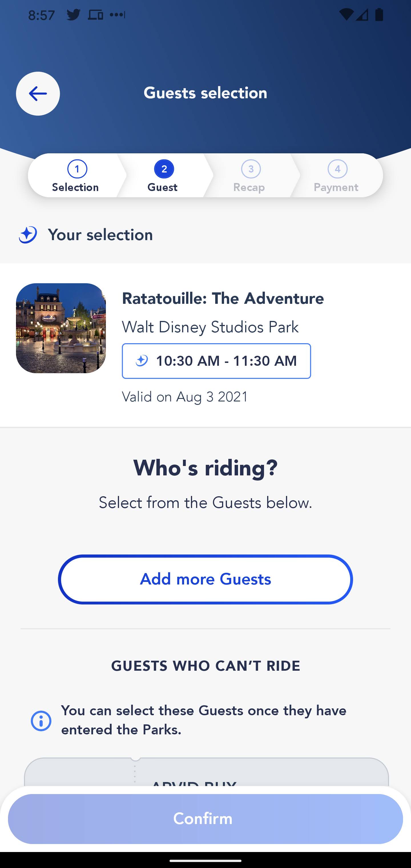The height and width of the screenshot is (868, 411).
Task: Tap the cast devices icon in status bar
Action: [95, 15]
